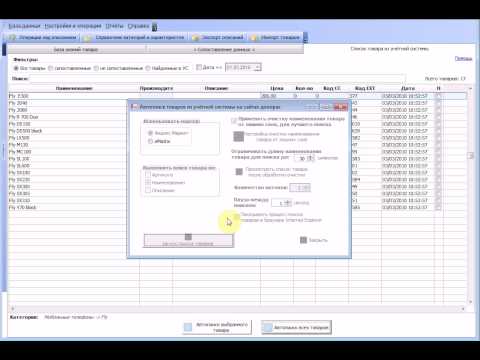Choose the 'Яндекс.Маркет' donor radio button in dialog

(x=150, y=133)
